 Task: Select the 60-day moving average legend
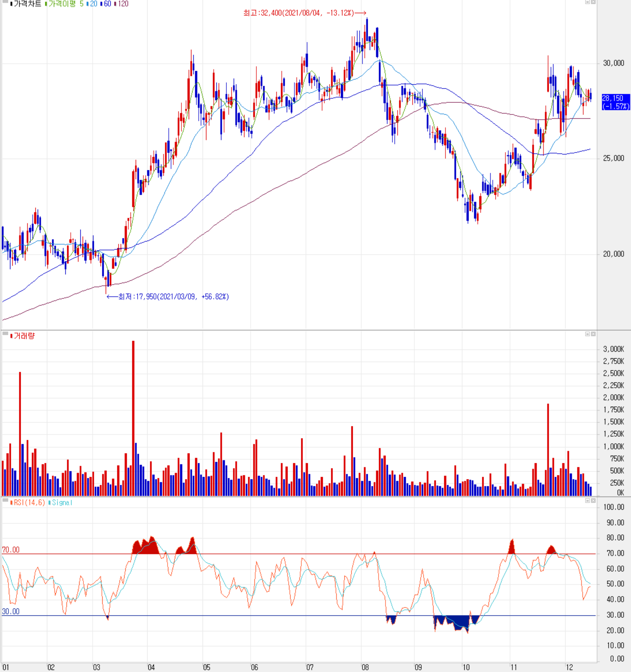pyautogui.click(x=107, y=4)
